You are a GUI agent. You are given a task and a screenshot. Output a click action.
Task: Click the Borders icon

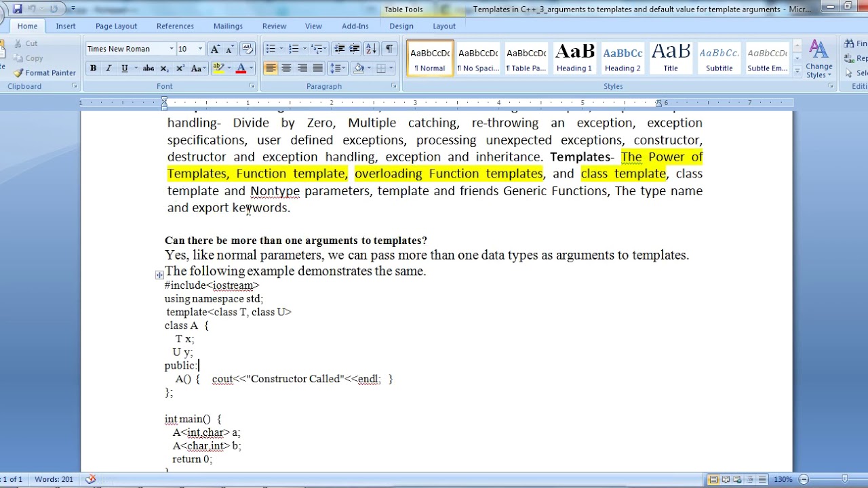pyautogui.click(x=381, y=68)
